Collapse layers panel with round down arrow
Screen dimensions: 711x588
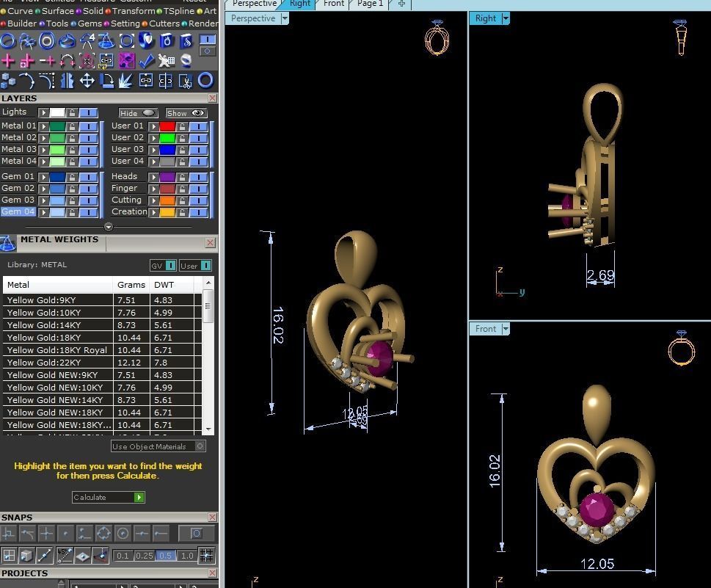click(x=109, y=227)
